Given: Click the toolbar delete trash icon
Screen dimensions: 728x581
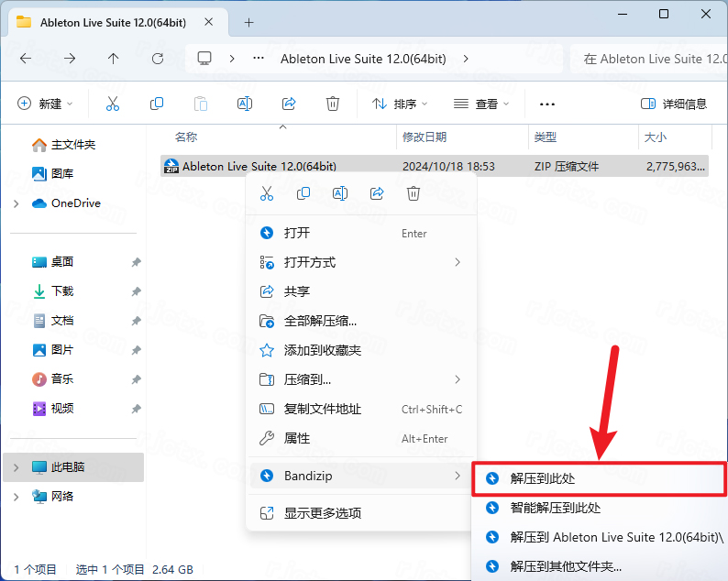Looking at the screenshot, I should [x=333, y=104].
